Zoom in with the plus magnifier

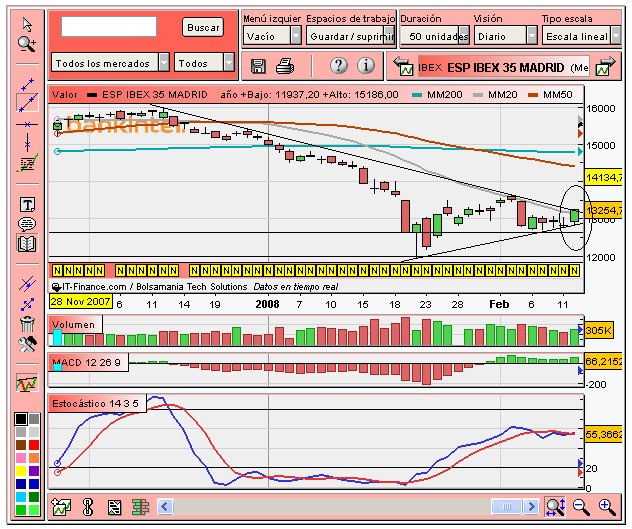(607, 507)
